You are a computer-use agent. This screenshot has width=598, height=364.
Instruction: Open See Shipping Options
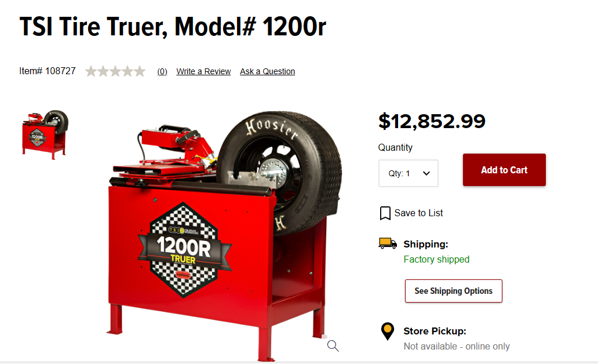click(x=454, y=291)
